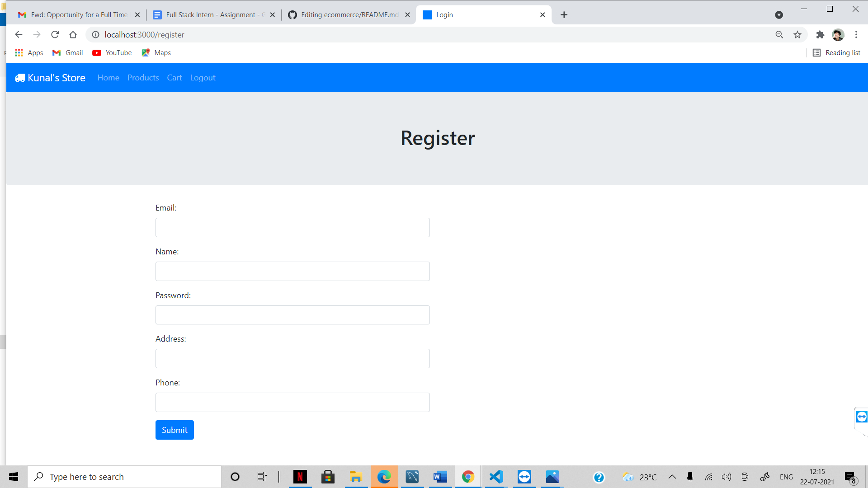
Task: Open Visual Studio Code from the taskbar
Action: pyautogui.click(x=496, y=477)
